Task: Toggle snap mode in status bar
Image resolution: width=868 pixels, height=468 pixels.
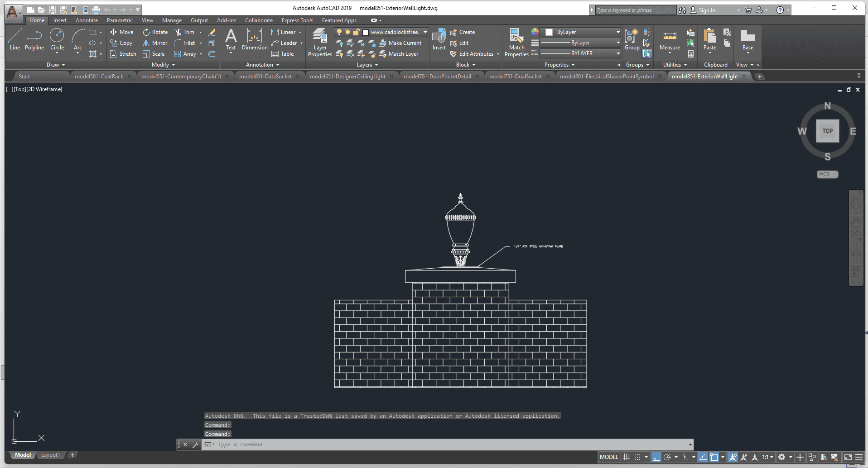Action: pyautogui.click(x=637, y=457)
